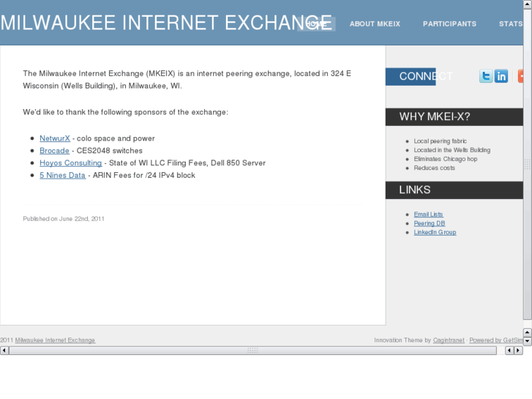Image resolution: width=532 pixels, height=399 pixels.
Task: Click the vertical scrollbar down arrow at bottom
Action: [528, 341]
